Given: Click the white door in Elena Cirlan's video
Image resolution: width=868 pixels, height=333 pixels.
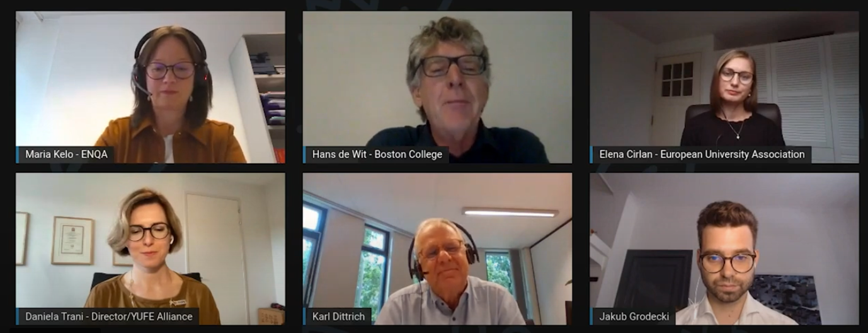Looking at the screenshot, I should (x=676, y=99).
